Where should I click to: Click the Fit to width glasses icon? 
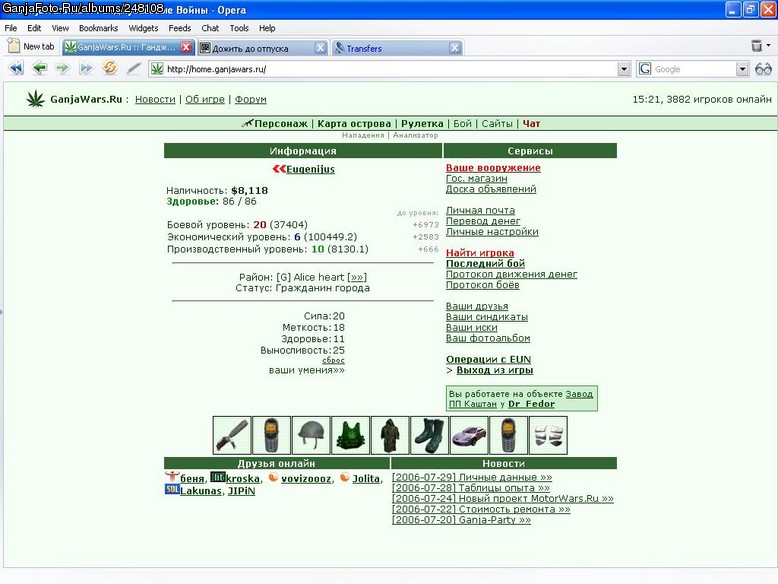pos(763,69)
